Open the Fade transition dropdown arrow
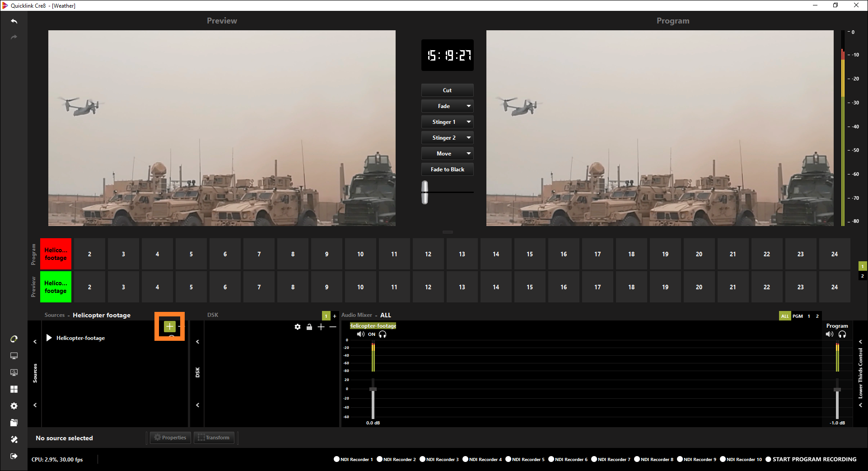This screenshot has width=868, height=471. (468, 106)
